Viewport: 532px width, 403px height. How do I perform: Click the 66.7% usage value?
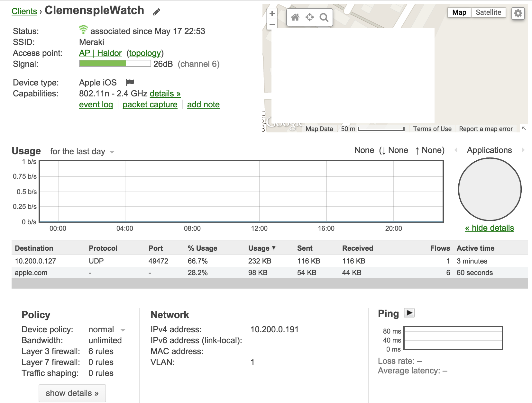tap(197, 261)
